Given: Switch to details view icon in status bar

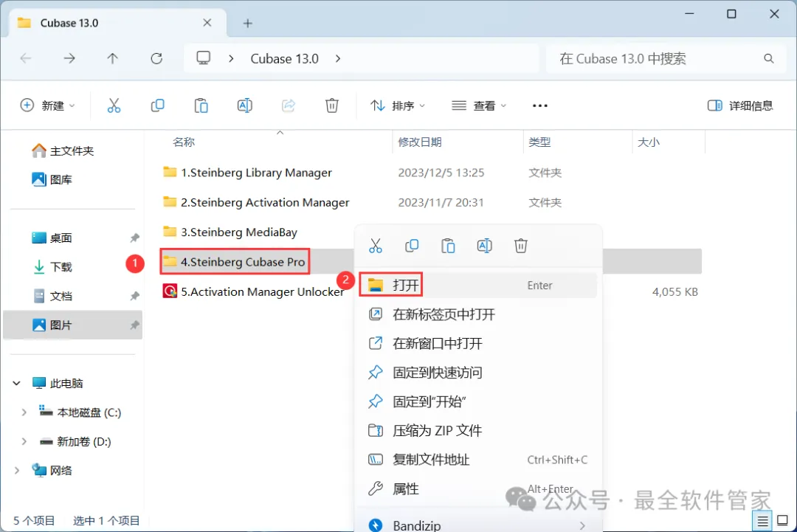Looking at the screenshot, I should tap(762, 521).
